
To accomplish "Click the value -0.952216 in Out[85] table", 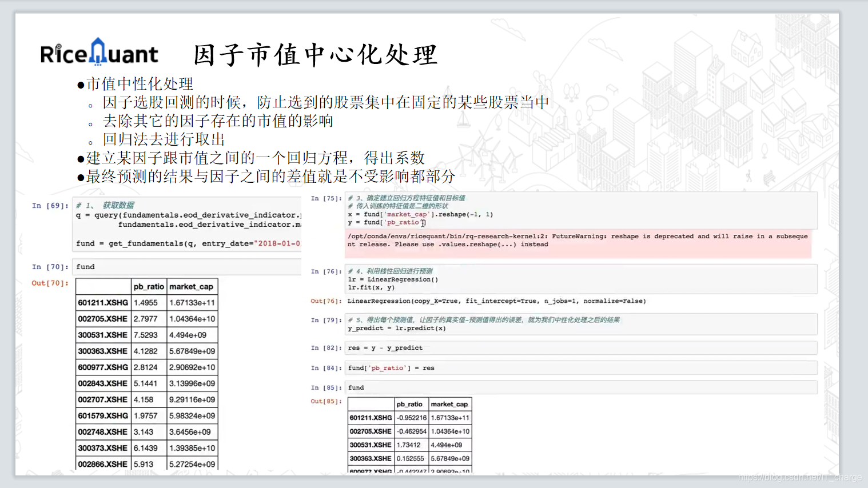I will [x=412, y=418].
